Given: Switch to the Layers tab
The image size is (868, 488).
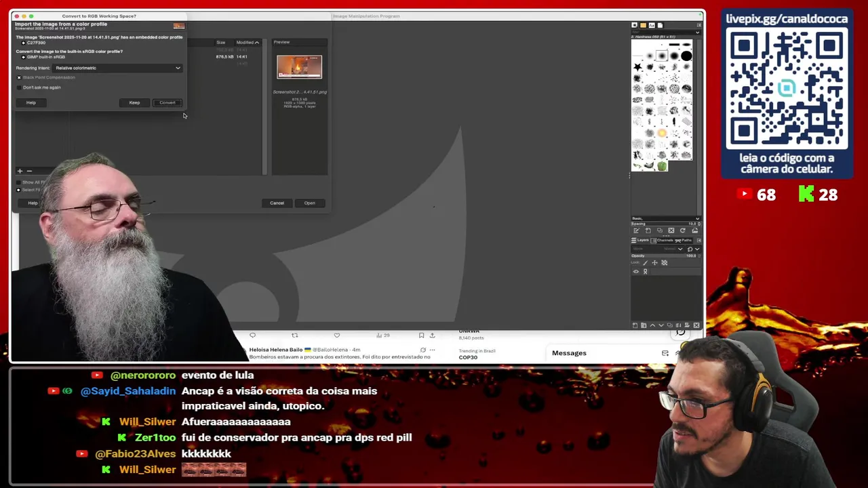Looking at the screenshot, I should pyautogui.click(x=640, y=240).
